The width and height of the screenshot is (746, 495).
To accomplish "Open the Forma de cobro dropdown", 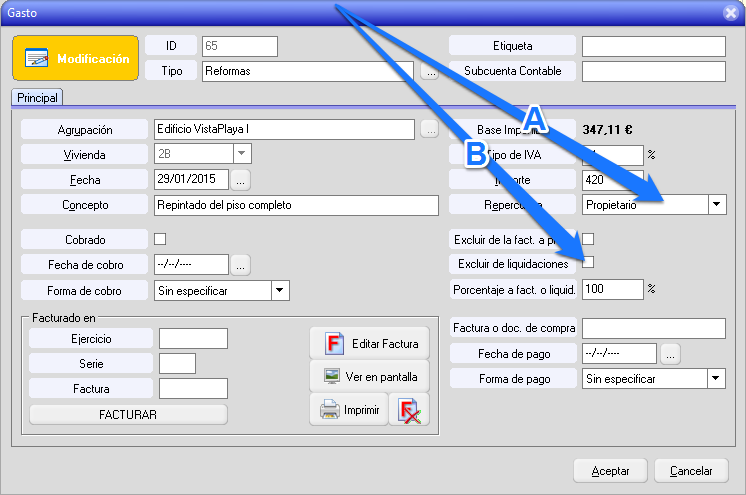I will (280, 290).
